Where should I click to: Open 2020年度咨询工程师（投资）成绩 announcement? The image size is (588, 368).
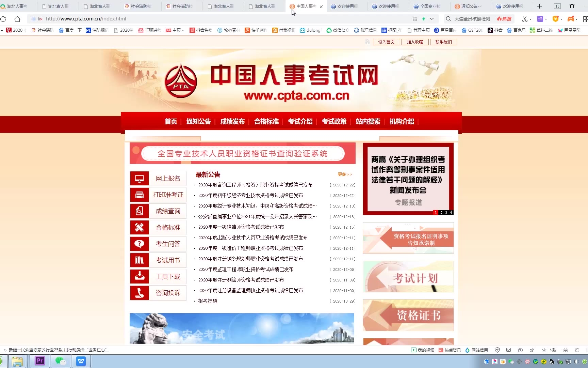[255, 185]
